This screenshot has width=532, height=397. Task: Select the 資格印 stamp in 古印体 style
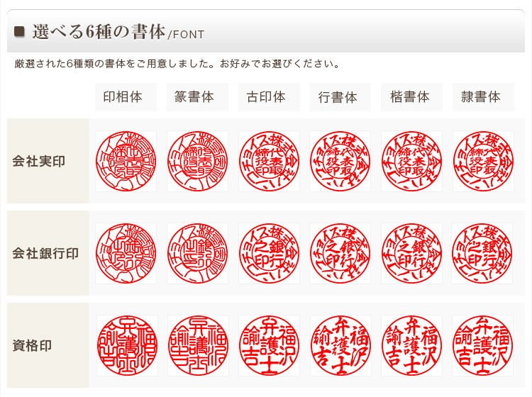(x=269, y=345)
